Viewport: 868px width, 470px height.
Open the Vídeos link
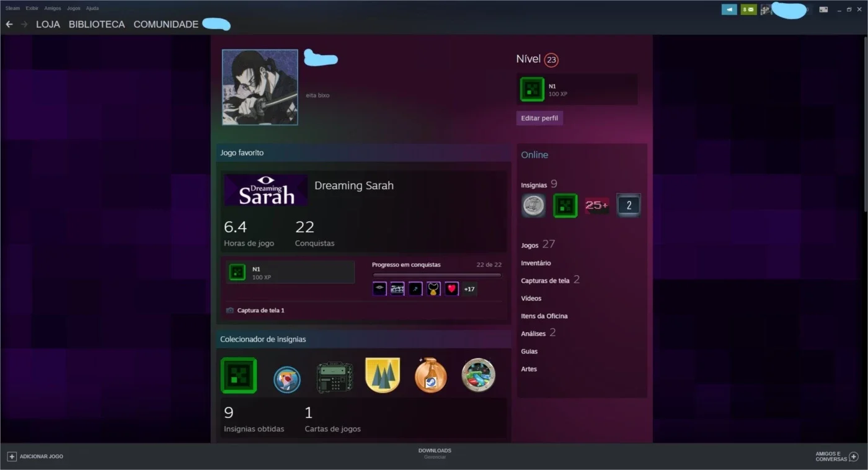point(531,298)
